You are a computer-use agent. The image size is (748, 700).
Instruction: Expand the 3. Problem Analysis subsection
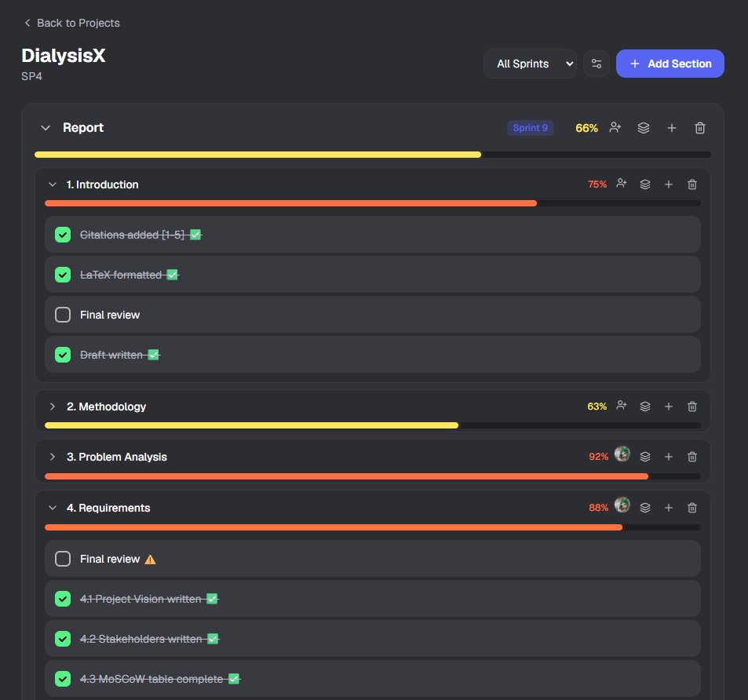click(x=53, y=457)
